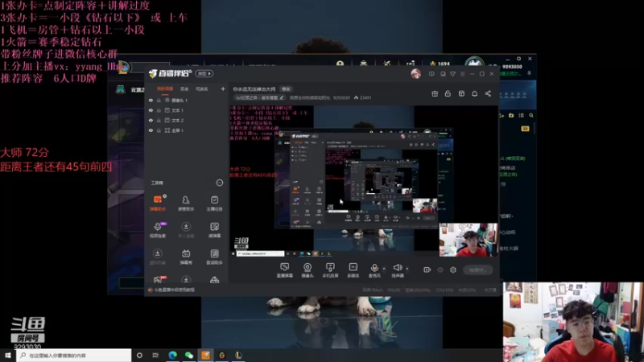Viewport: 644px width, 362px height.
Task: Click the webcam thumbnail inside the preview canvas
Action: click(x=468, y=240)
